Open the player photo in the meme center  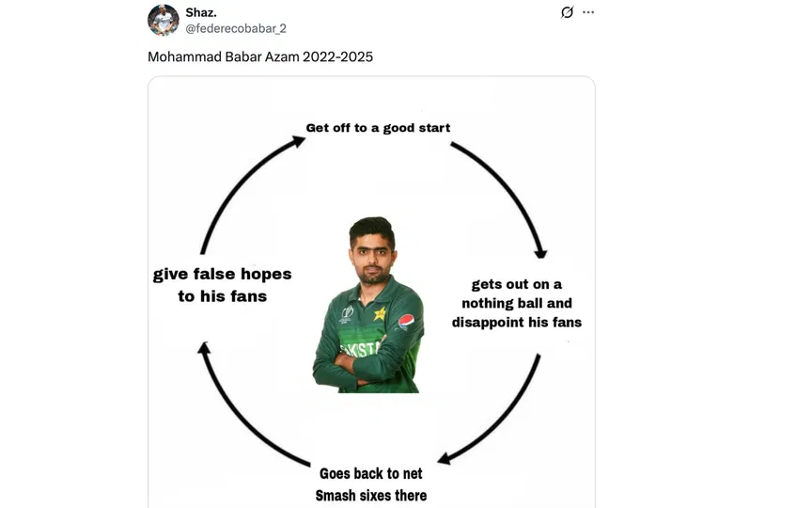tap(368, 305)
